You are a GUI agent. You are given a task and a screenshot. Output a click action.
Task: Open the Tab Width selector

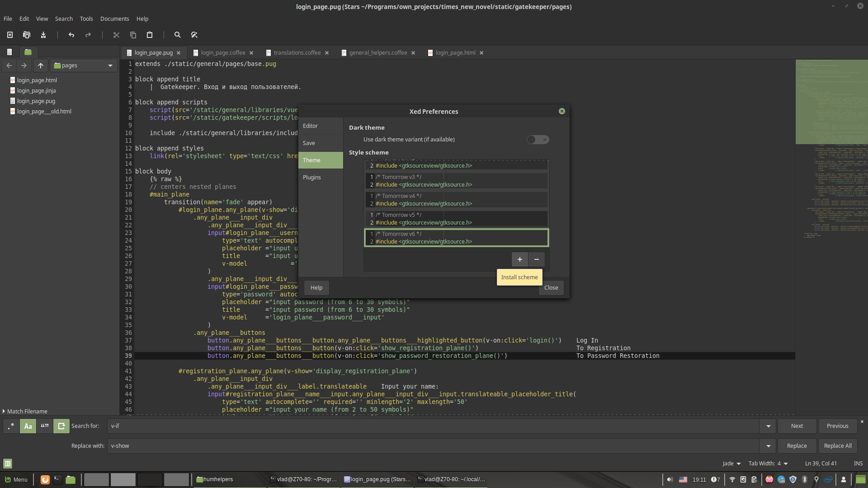tap(768, 463)
